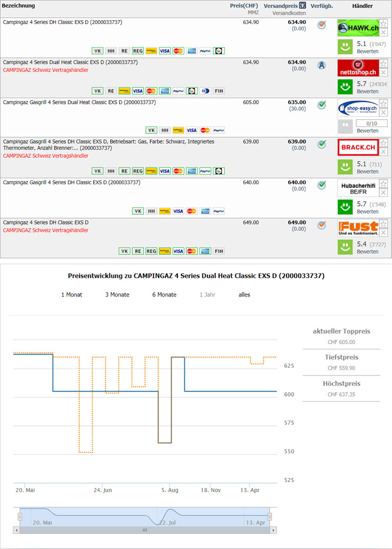This screenshot has width=392, height=549.
Task: Show alles price history range
Action: tap(245, 295)
